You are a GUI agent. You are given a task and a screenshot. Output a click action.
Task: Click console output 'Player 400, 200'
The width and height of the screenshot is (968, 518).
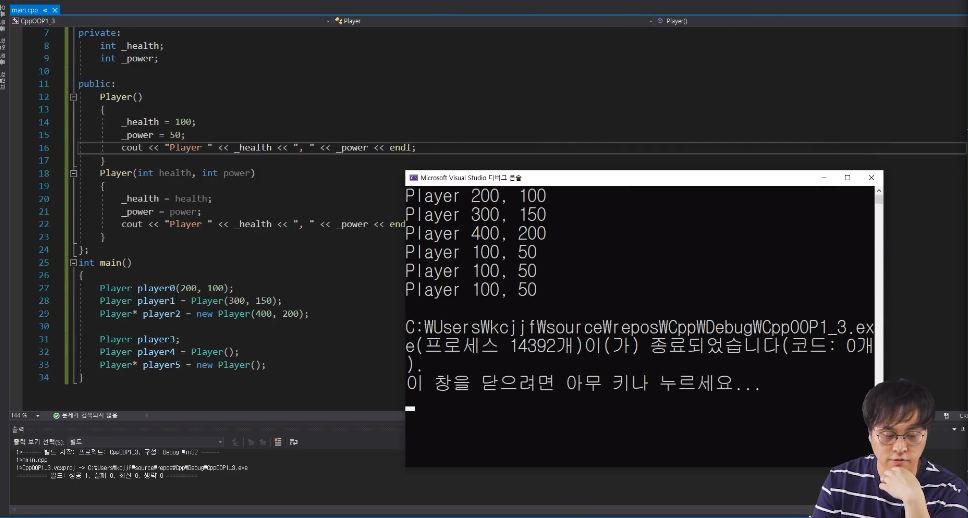[x=476, y=234]
